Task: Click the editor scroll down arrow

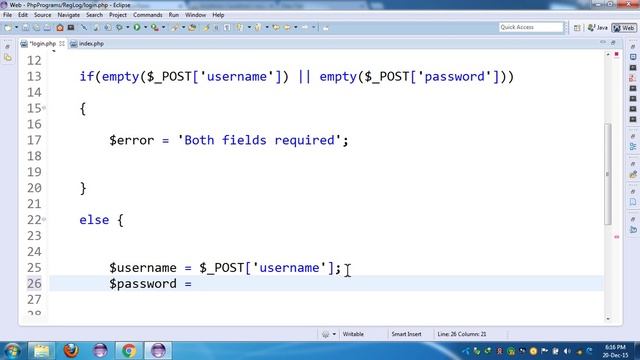Action: (x=608, y=318)
